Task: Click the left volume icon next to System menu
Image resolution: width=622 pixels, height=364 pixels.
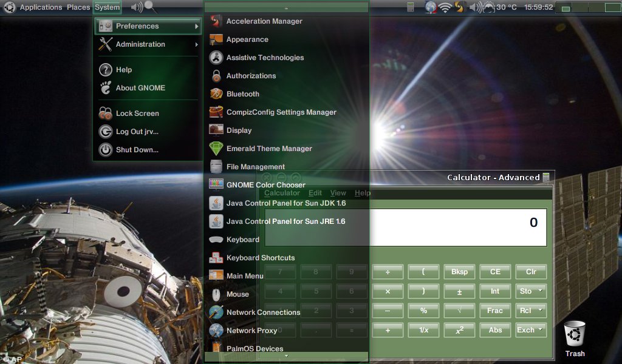Action: click(137, 7)
